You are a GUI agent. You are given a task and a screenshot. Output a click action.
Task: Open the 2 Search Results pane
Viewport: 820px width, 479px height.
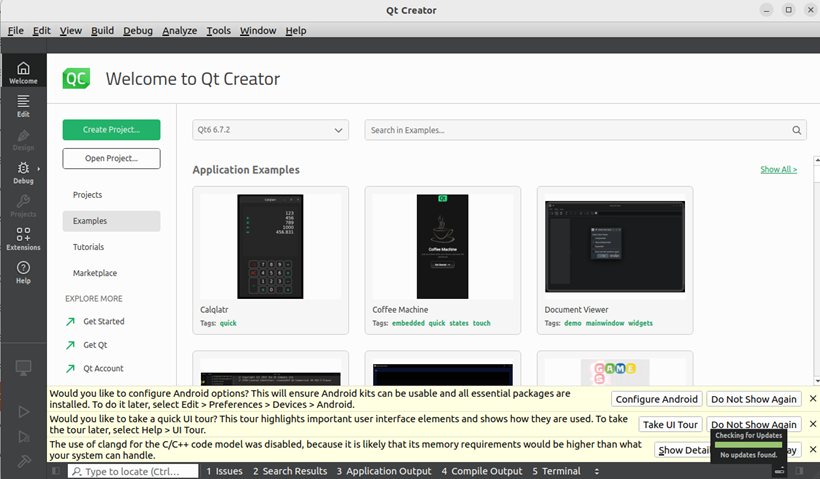[x=290, y=471]
